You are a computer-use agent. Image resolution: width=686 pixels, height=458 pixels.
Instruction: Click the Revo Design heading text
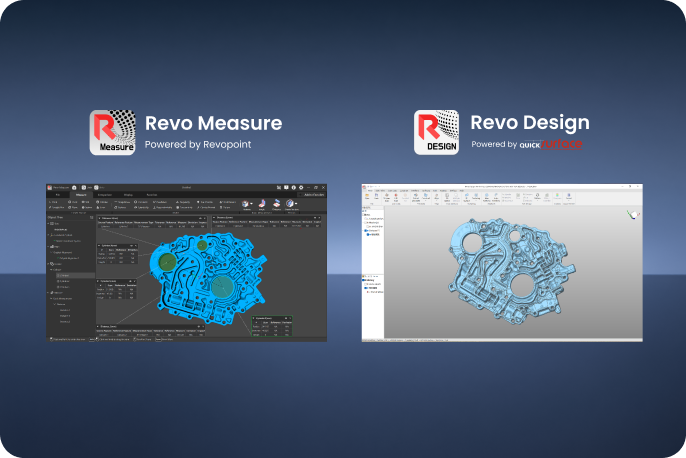pyautogui.click(x=530, y=123)
